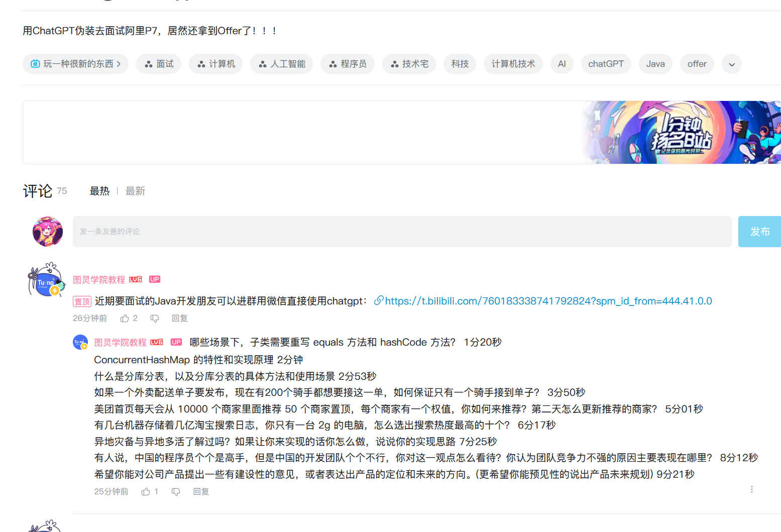
Task: Jump to timestamp 8分12秒
Action: (739, 458)
